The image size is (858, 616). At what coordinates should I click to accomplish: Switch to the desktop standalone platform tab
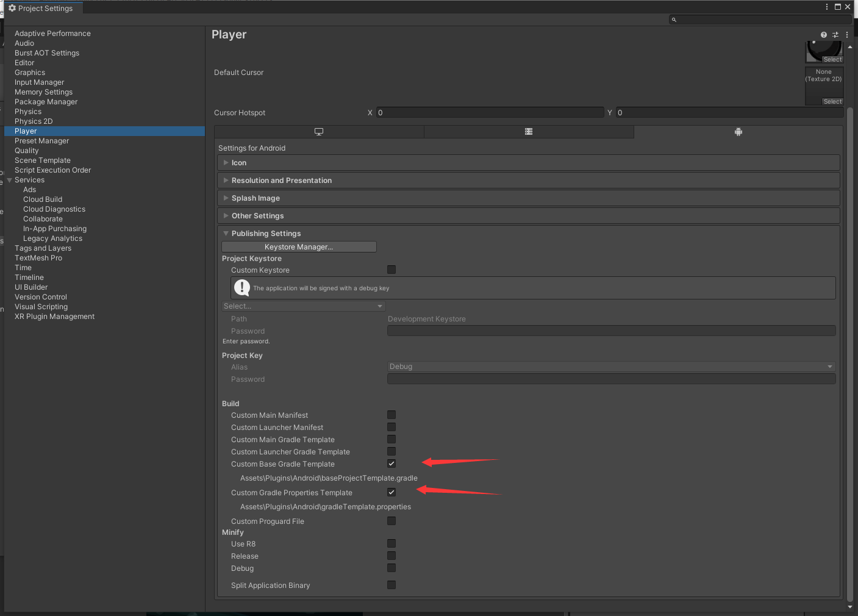pos(319,132)
